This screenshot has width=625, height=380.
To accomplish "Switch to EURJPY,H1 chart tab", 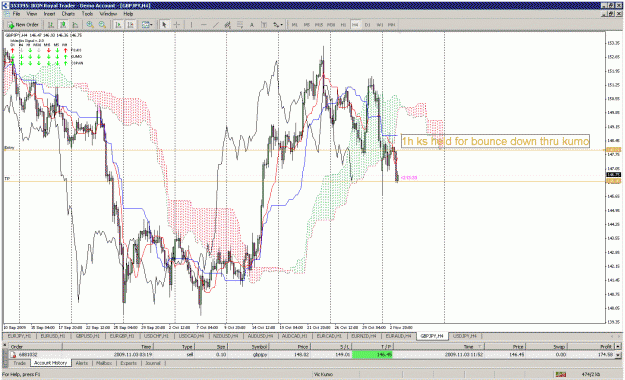I will pos(19,336).
